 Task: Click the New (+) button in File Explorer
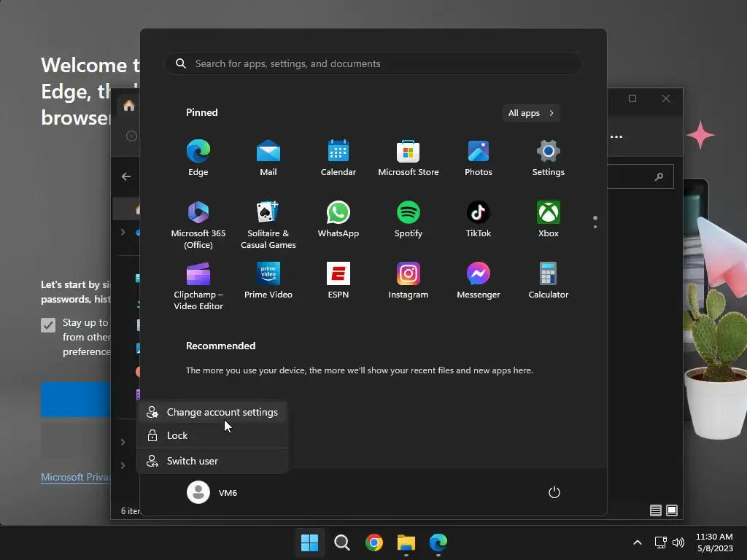(131, 136)
